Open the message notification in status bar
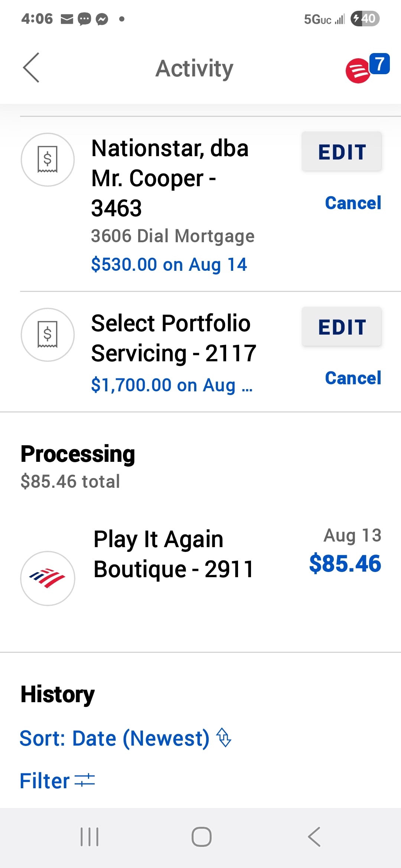This screenshot has width=401, height=868. tap(84, 19)
